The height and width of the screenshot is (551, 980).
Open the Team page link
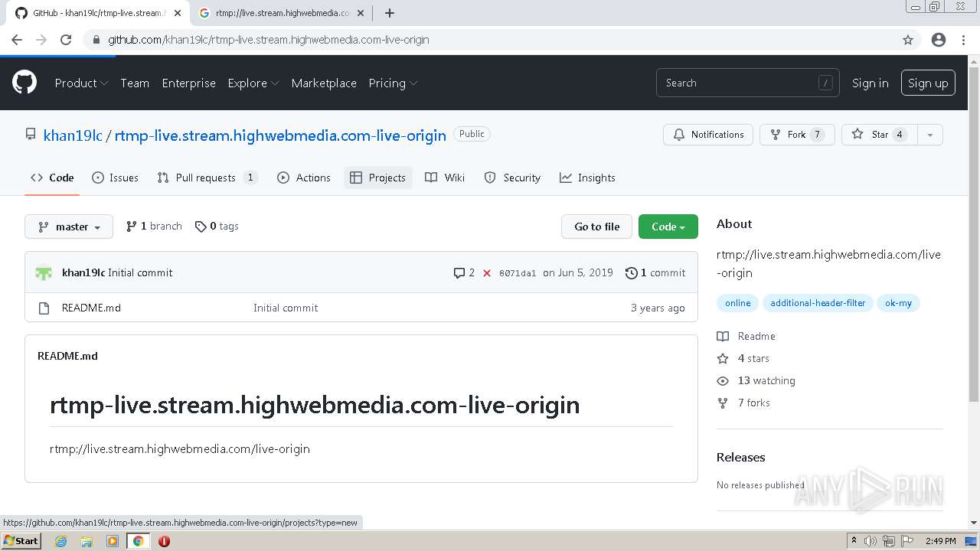(135, 83)
